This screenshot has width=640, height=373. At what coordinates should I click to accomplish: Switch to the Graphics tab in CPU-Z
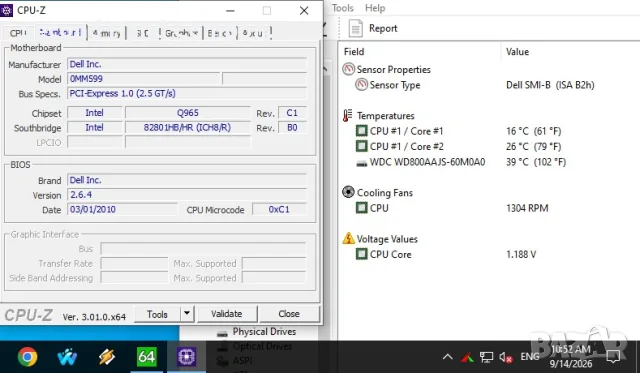182,33
